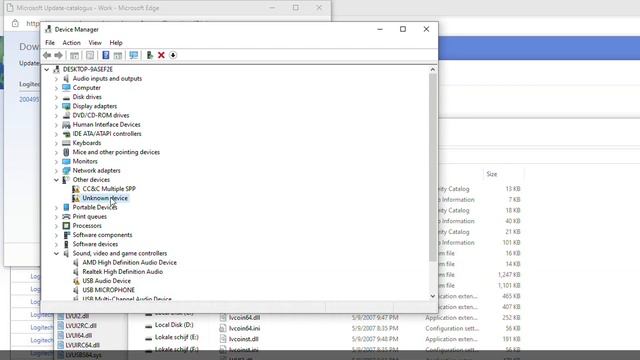Click the USB Audio Device warning icon
This screenshot has height=360, width=640.
click(76, 281)
